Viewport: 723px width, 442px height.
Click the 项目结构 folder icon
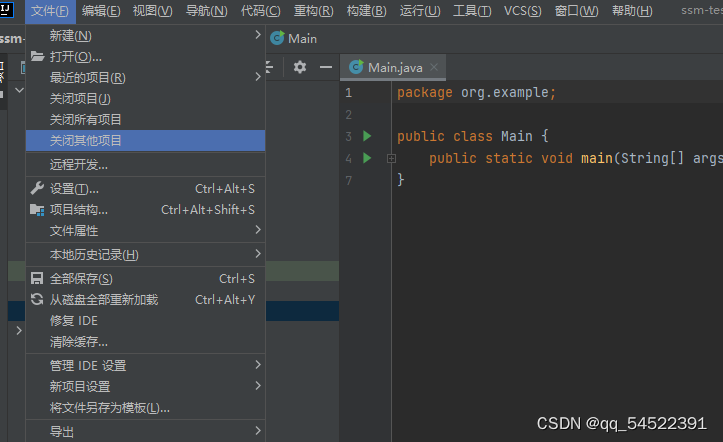tap(37, 210)
